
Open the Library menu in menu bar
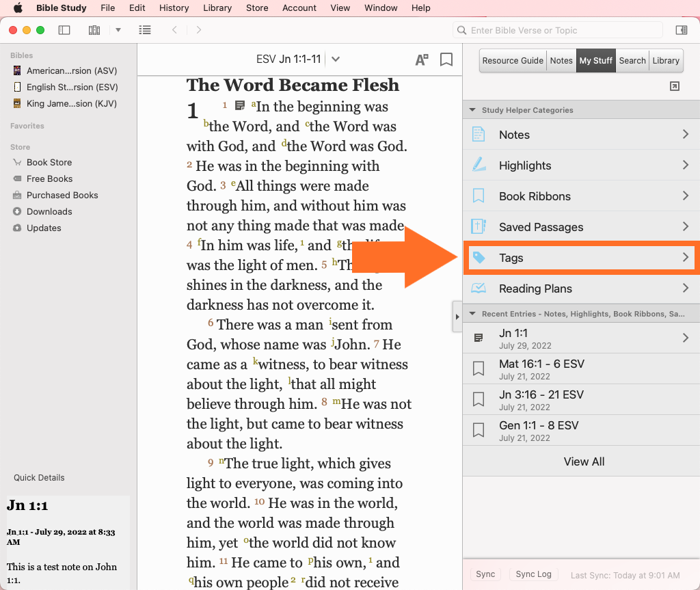tap(217, 8)
